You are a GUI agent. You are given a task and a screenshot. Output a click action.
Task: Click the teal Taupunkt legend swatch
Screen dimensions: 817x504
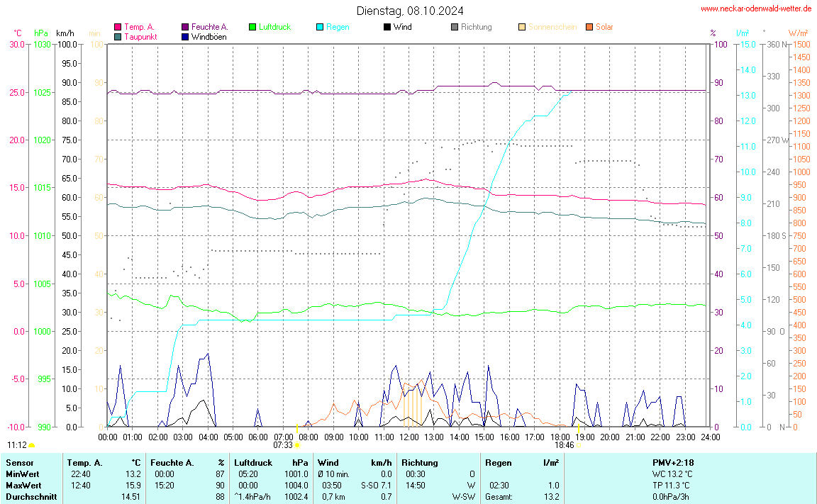[x=118, y=36]
